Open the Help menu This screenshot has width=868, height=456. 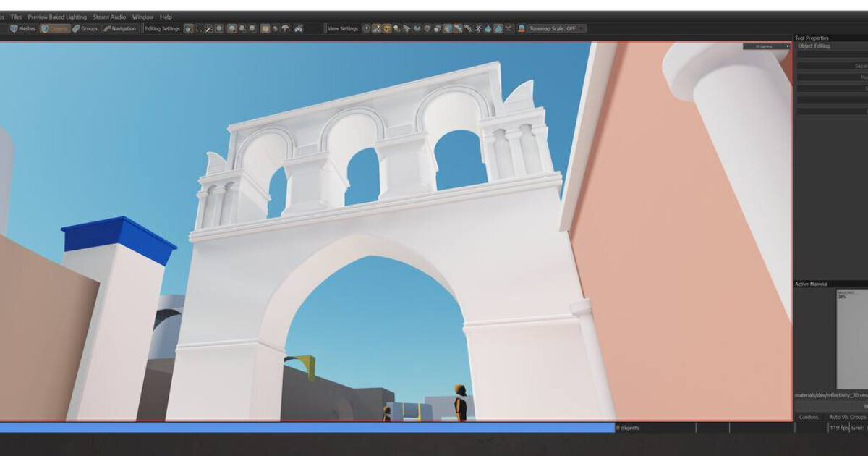click(166, 17)
